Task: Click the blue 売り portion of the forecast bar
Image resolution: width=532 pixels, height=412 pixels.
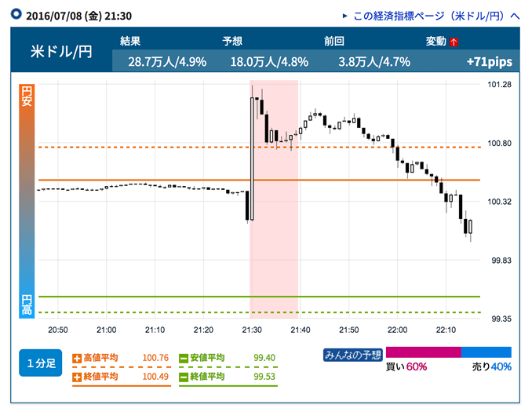Action: pos(486,352)
